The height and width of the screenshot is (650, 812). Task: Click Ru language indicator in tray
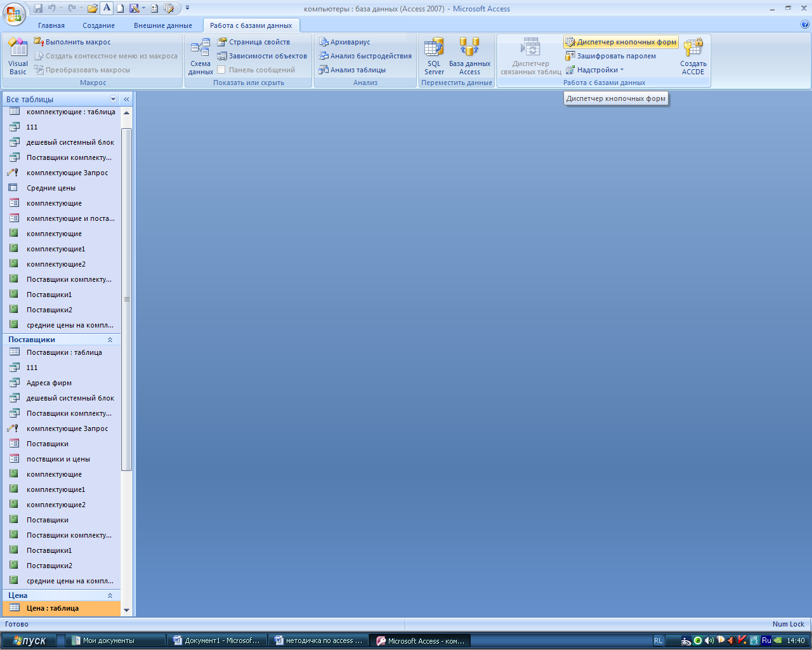point(766,640)
